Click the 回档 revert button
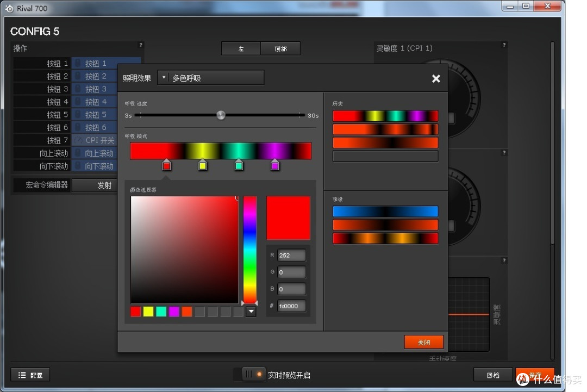This screenshot has height=392, width=587. 493,375
